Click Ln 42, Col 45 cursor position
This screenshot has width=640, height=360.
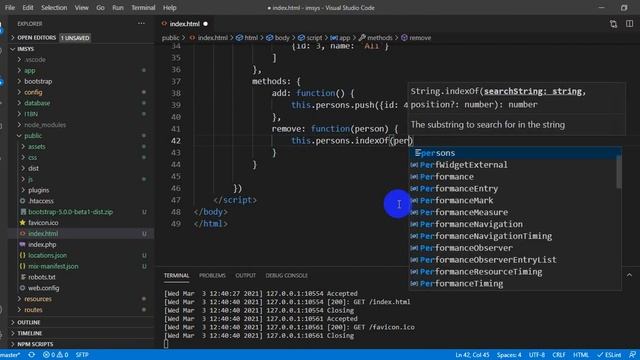coord(472,355)
